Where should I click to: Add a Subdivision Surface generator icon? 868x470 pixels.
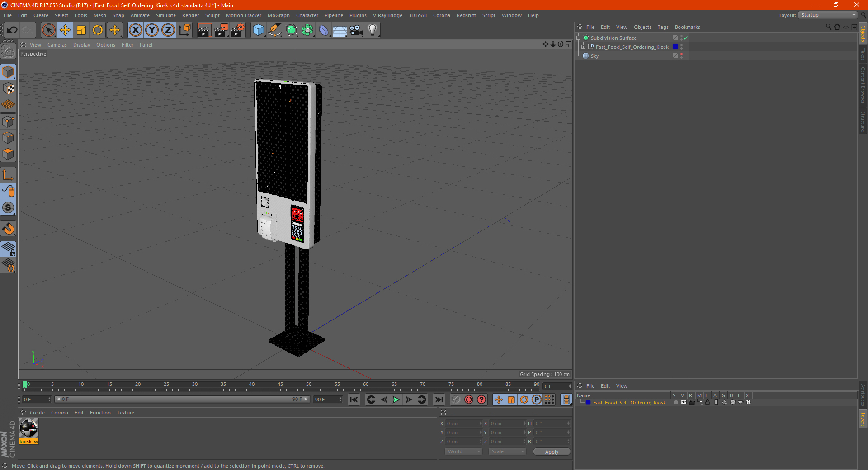point(291,30)
